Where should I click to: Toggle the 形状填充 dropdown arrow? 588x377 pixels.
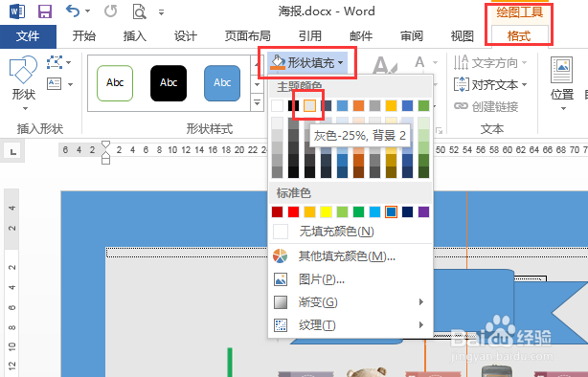tap(341, 62)
